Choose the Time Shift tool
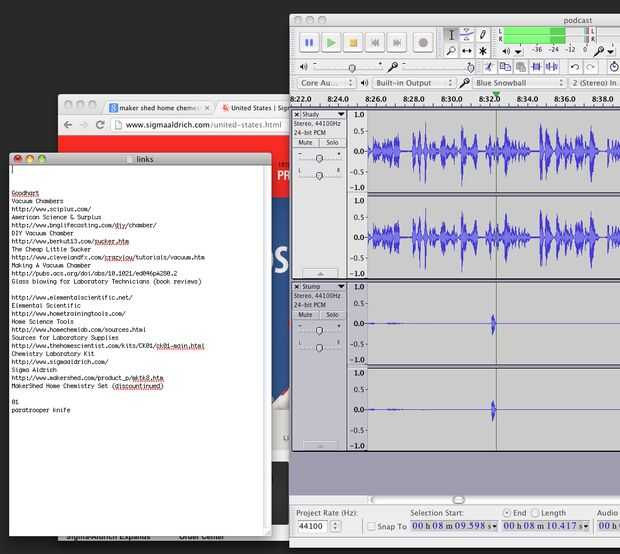This screenshot has height=554, width=620. (467, 50)
